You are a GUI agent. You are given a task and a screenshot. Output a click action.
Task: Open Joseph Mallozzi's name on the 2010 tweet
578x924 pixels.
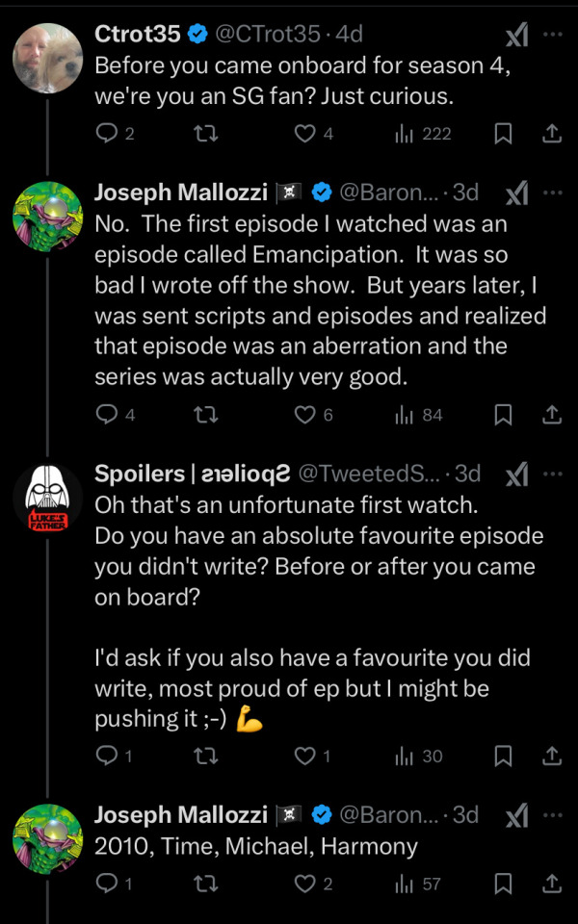coord(180,815)
